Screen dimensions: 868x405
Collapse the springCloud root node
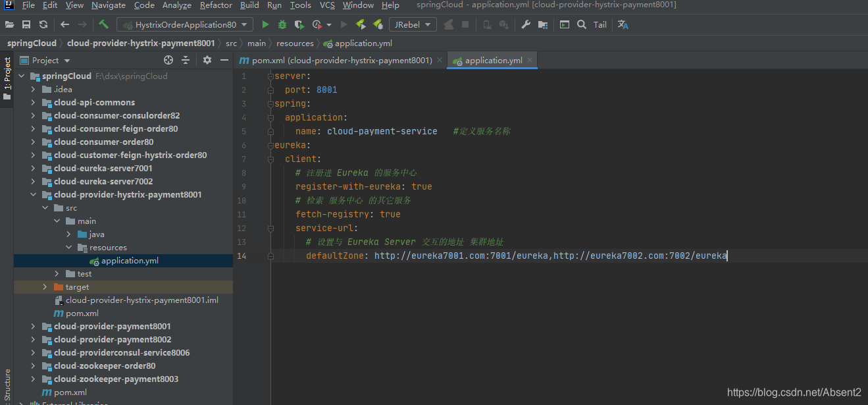(x=22, y=76)
